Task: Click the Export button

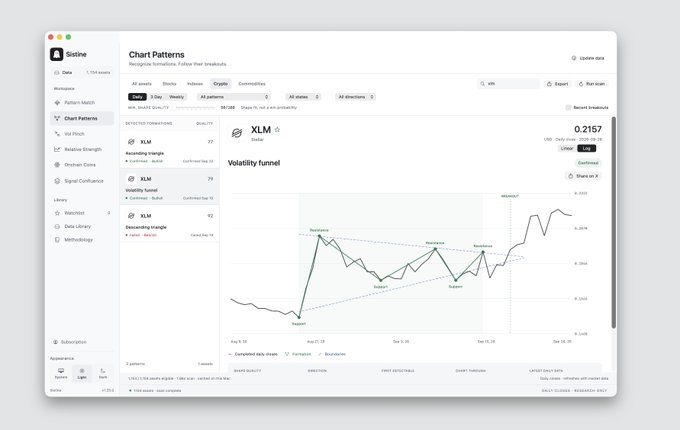Action: pyautogui.click(x=557, y=84)
